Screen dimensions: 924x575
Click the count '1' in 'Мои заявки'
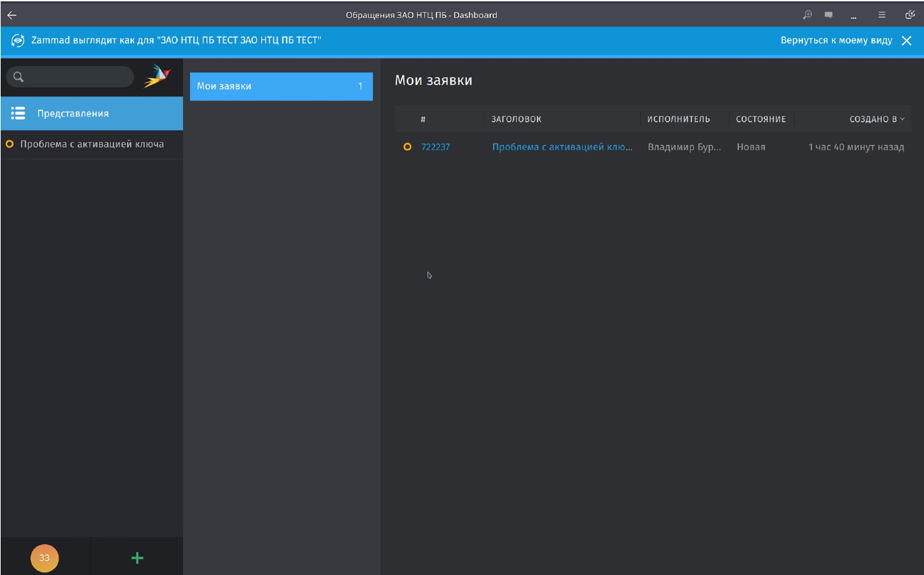point(361,86)
